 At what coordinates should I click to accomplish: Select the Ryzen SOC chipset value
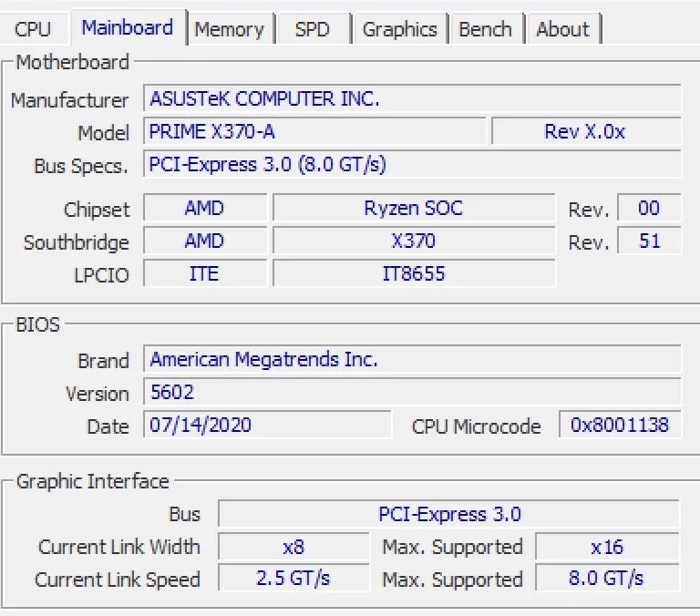pos(414,208)
